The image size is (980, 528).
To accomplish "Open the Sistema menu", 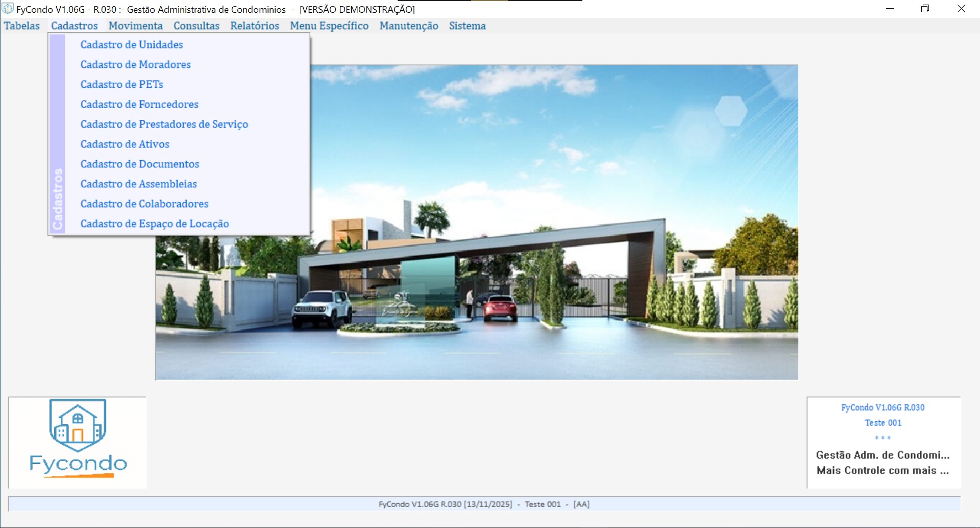I will click(x=467, y=26).
